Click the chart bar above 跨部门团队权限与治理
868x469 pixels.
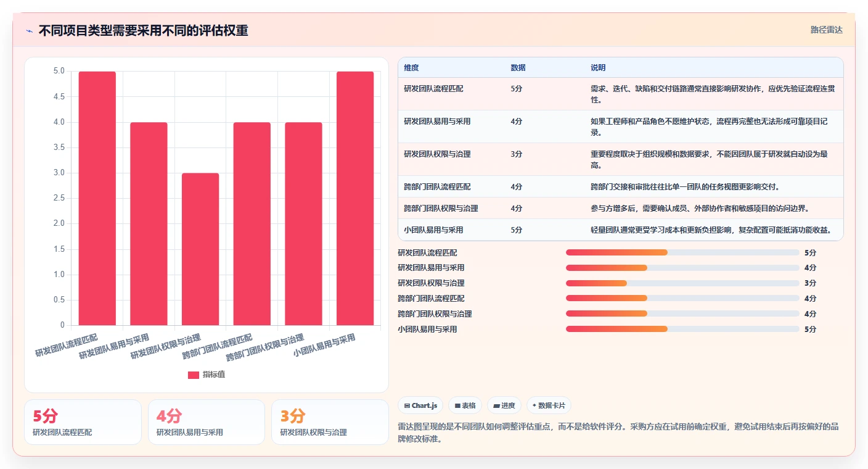tap(303, 223)
